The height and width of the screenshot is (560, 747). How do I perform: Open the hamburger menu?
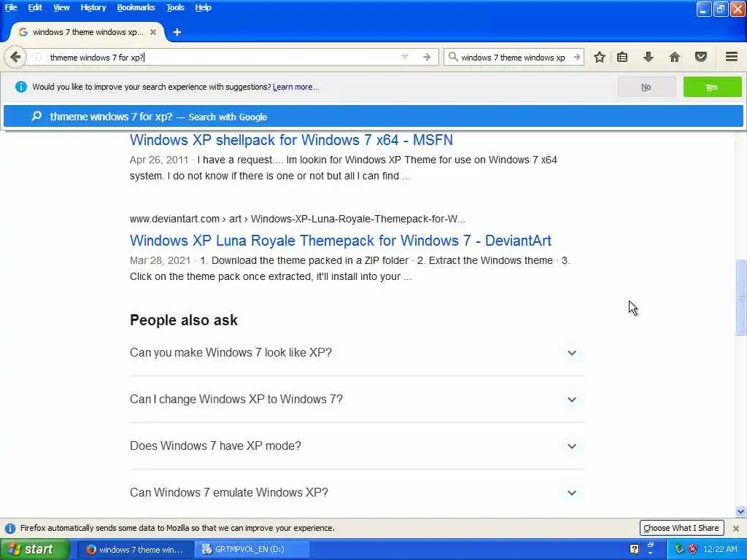point(732,57)
